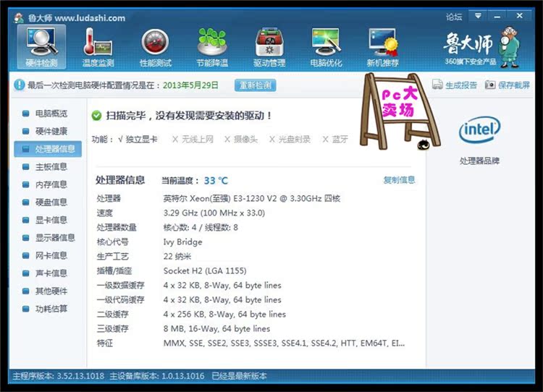Open 性能测试 performance test icon
The image size is (543, 392).
pos(155,47)
